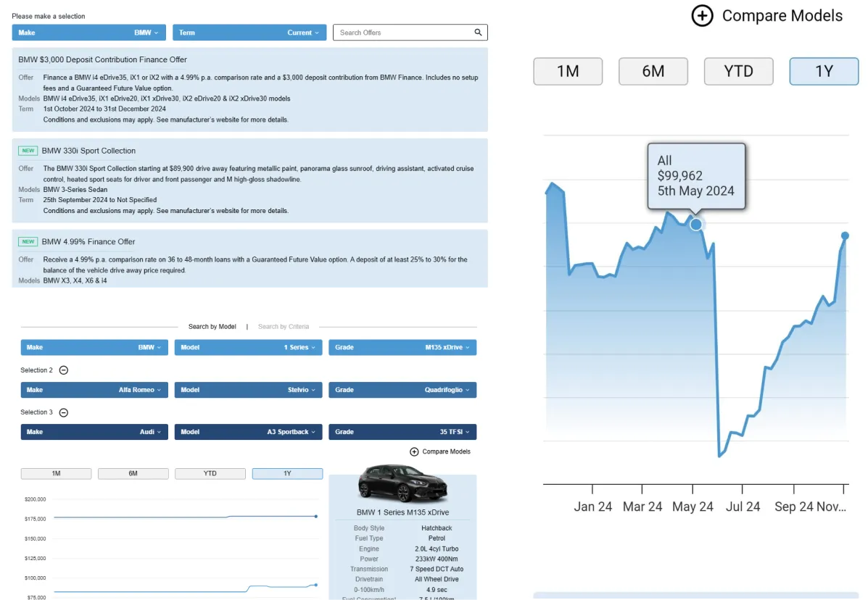Click the All Wheel Drive drivetrain value
868x600 pixels.
(437, 580)
